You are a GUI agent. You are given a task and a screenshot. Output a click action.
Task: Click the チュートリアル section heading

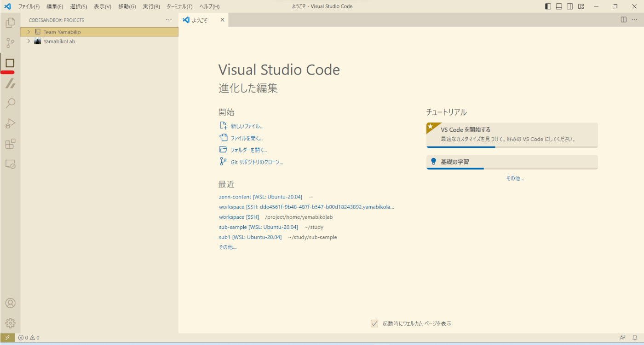point(446,112)
